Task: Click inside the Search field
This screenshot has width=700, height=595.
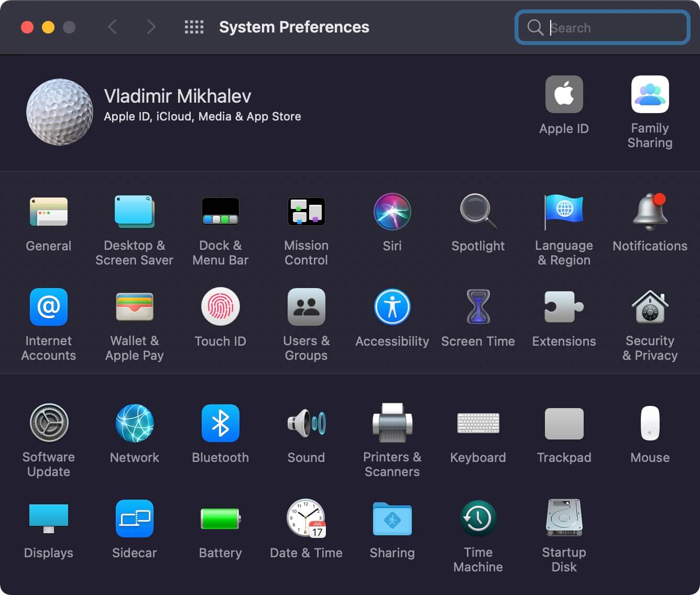Action: [x=603, y=27]
